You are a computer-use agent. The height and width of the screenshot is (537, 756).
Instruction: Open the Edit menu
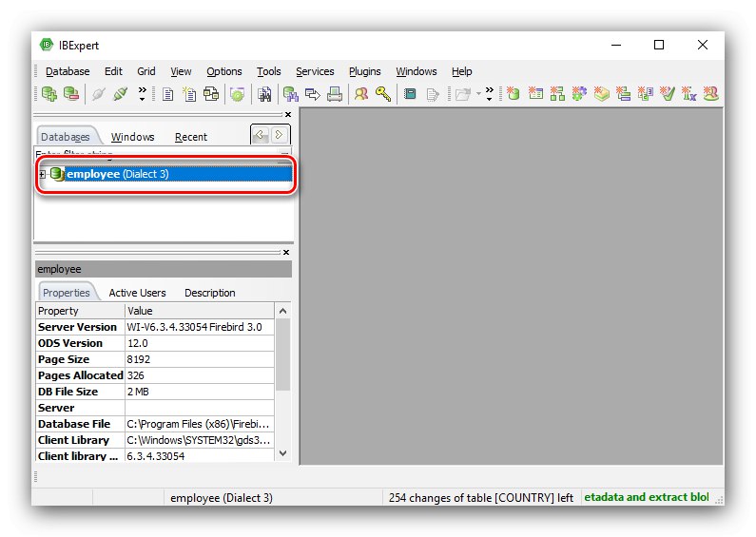[113, 71]
